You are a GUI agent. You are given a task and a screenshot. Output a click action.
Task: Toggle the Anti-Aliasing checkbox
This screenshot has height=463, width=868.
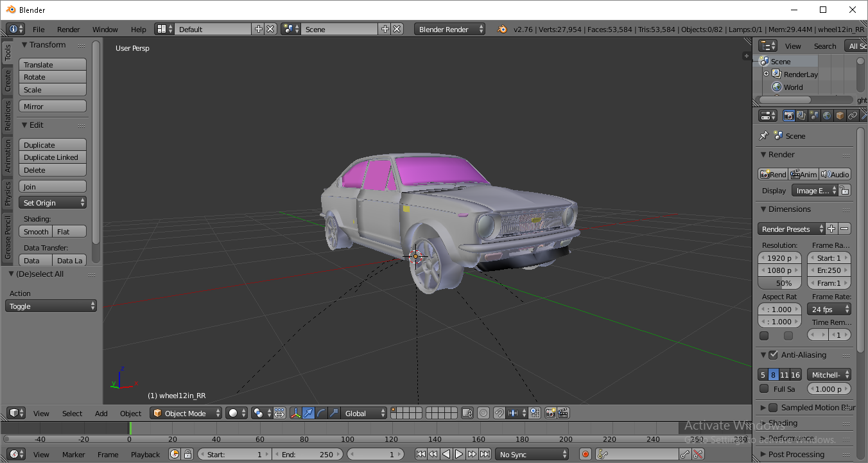(773, 355)
